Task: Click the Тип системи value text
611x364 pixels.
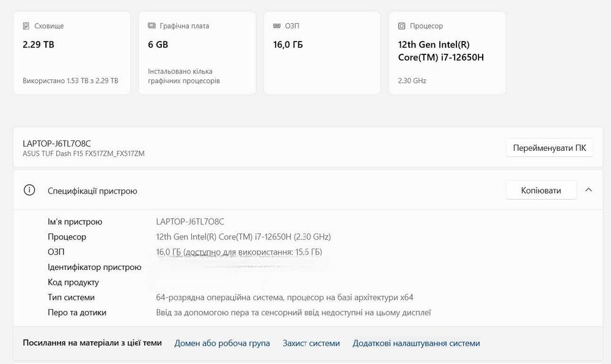Action: click(x=285, y=297)
